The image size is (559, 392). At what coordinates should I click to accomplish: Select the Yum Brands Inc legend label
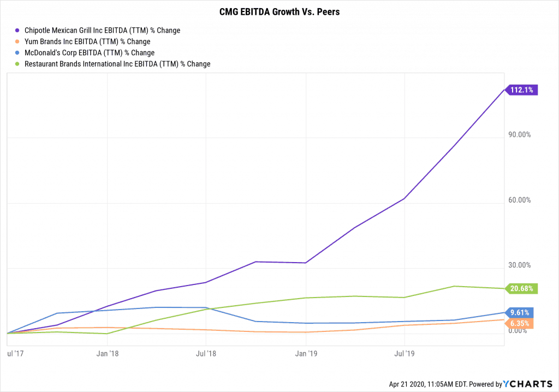(x=87, y=41)
